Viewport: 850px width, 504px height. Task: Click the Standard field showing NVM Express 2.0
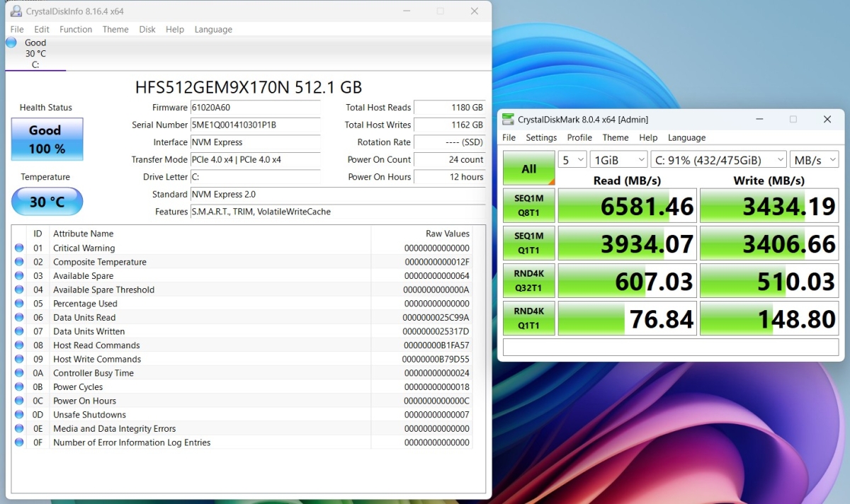point(338,195)
